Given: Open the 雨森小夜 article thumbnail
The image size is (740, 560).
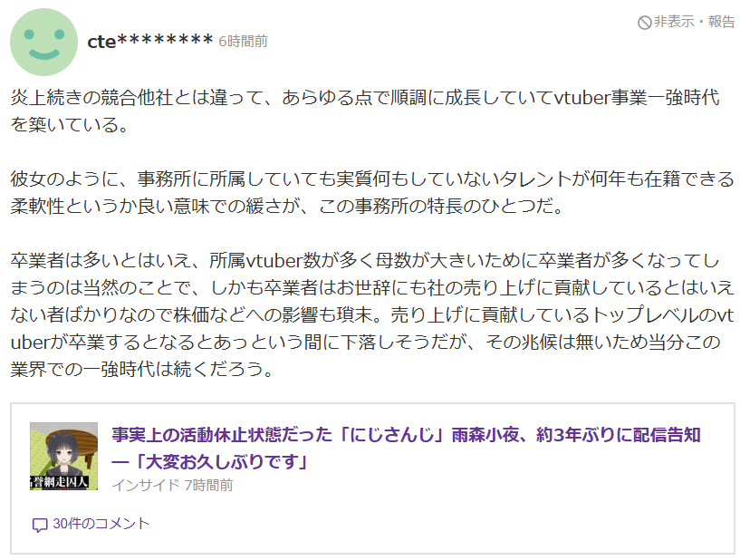Looking at the screenshot, I should [x=63, y=456].
